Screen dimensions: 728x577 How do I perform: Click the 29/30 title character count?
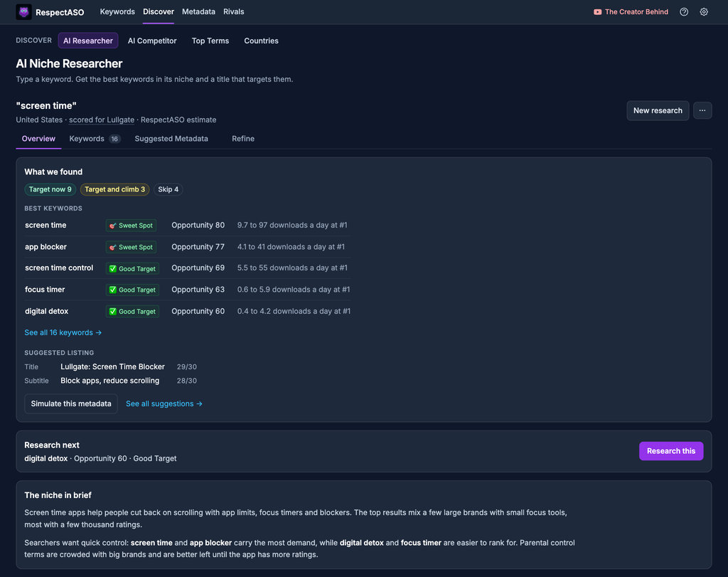tap(187, 367)
